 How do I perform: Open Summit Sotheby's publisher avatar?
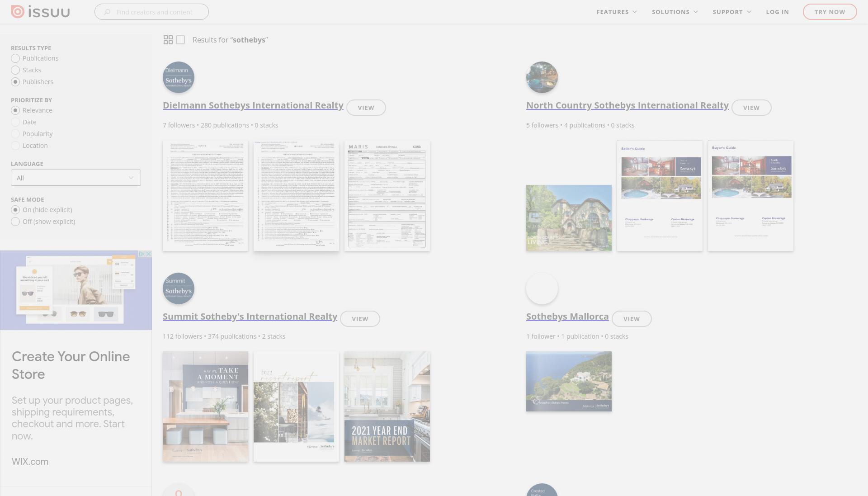click(x=179, y=288)
